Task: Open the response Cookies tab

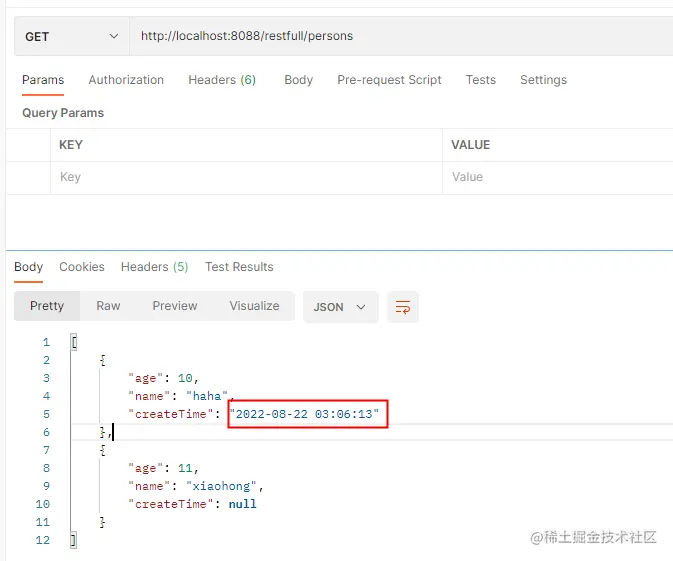Action: coord(82,267)
